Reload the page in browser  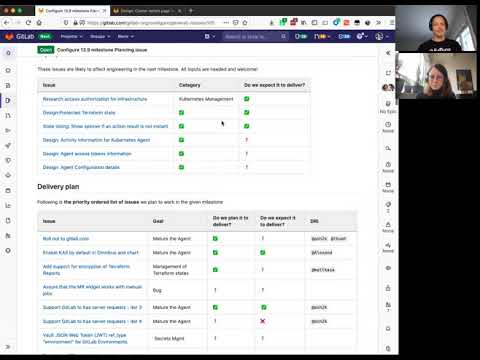pyautogui.click(x=28, y=23)
